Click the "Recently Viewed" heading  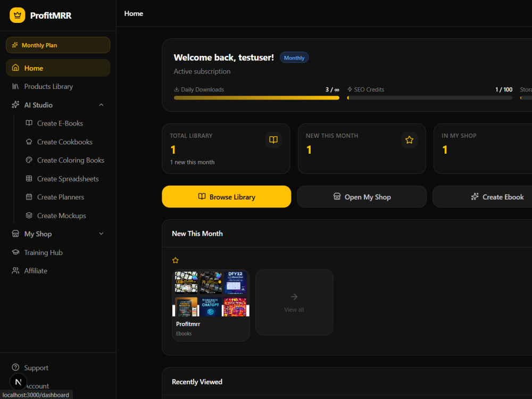pos(197,381)
